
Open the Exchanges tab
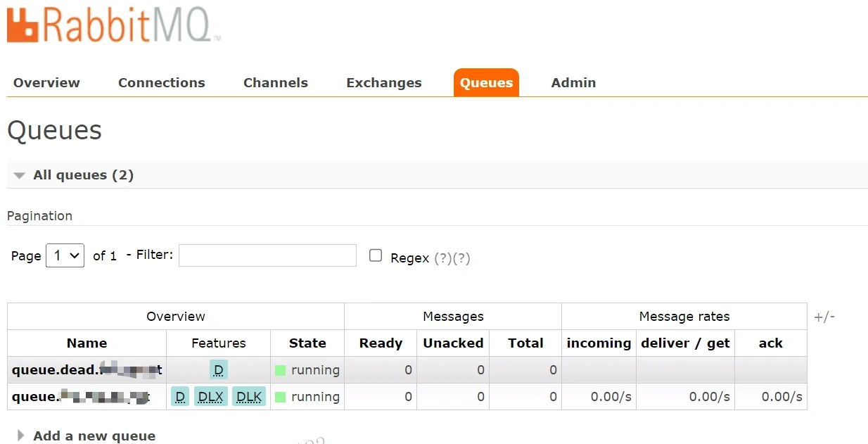(x=383, y=83)
